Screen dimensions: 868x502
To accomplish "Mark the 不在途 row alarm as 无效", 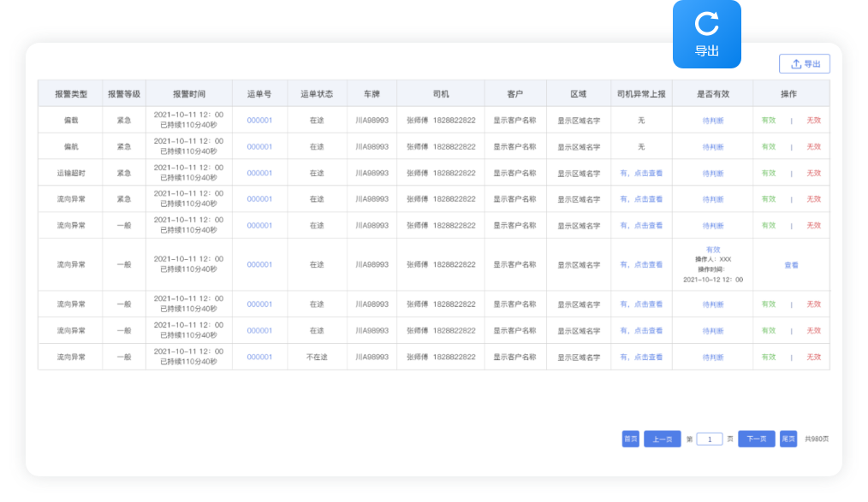I will (813, 357).
